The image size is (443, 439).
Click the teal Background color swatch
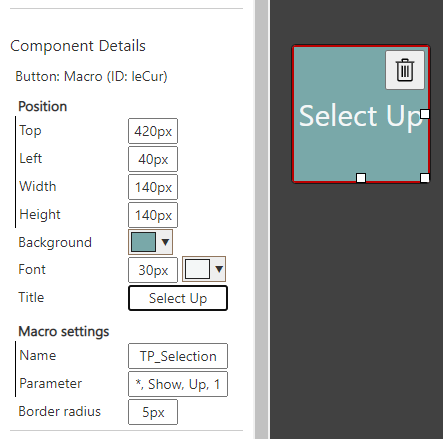(x=144, y=242)
